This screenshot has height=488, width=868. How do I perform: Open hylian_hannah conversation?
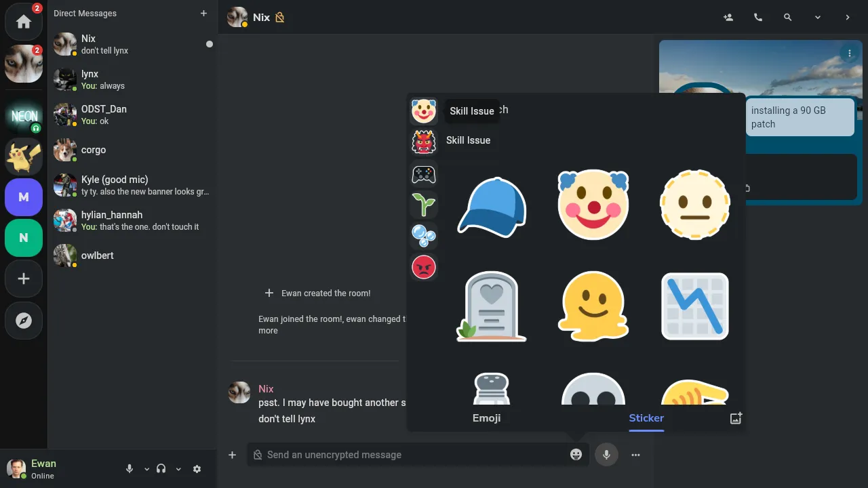click(132, 220)
